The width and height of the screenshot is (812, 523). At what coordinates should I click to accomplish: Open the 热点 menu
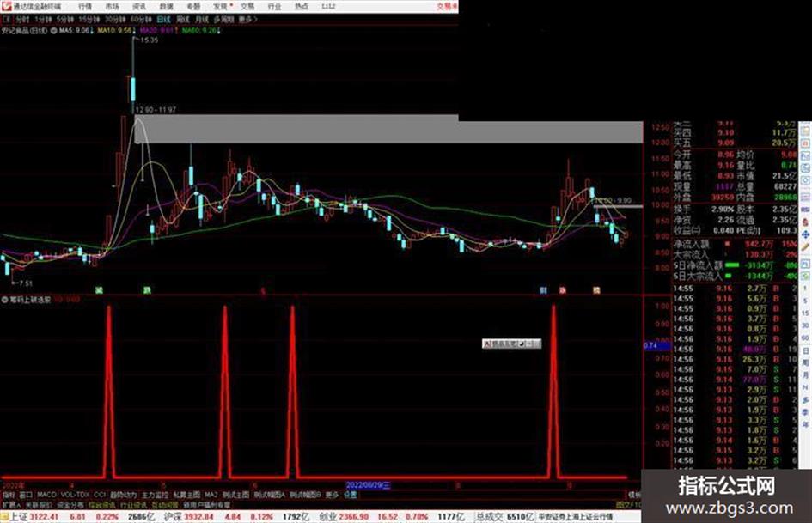pyautogui.click(x=302, y=7)
